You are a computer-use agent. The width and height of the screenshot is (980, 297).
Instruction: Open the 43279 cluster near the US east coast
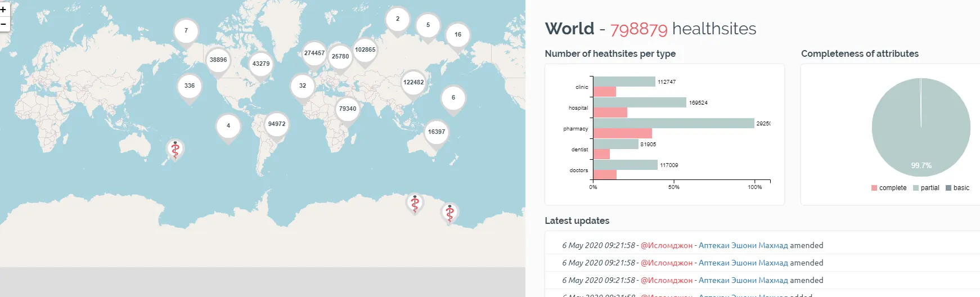point(261,64)
